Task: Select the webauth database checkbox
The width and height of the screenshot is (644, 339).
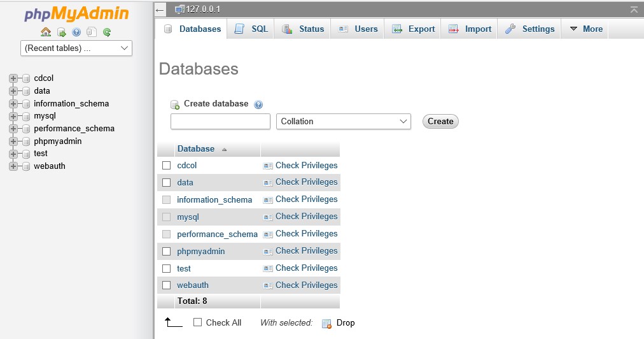Action: point(167,285)
